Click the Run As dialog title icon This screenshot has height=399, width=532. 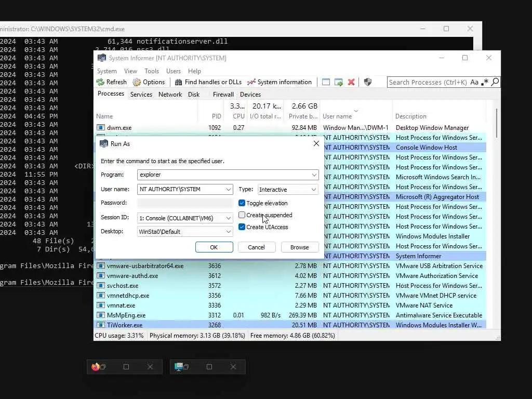[x=104, y=143]
